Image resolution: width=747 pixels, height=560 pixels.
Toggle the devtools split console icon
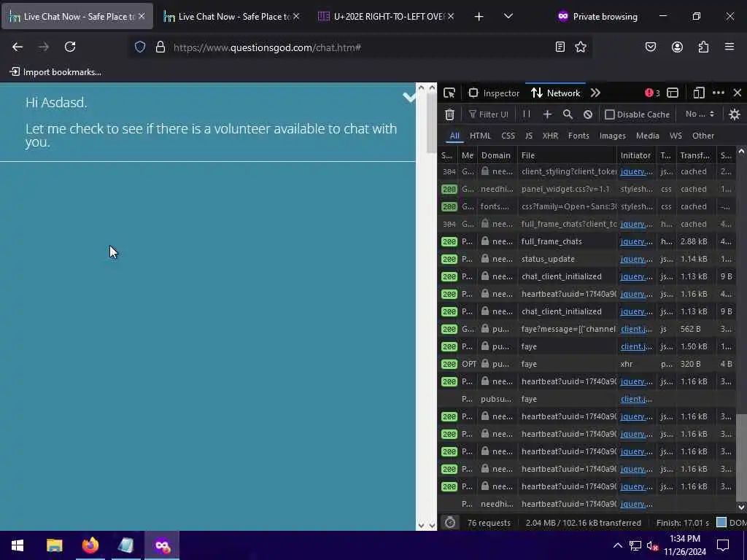(672, 93)
